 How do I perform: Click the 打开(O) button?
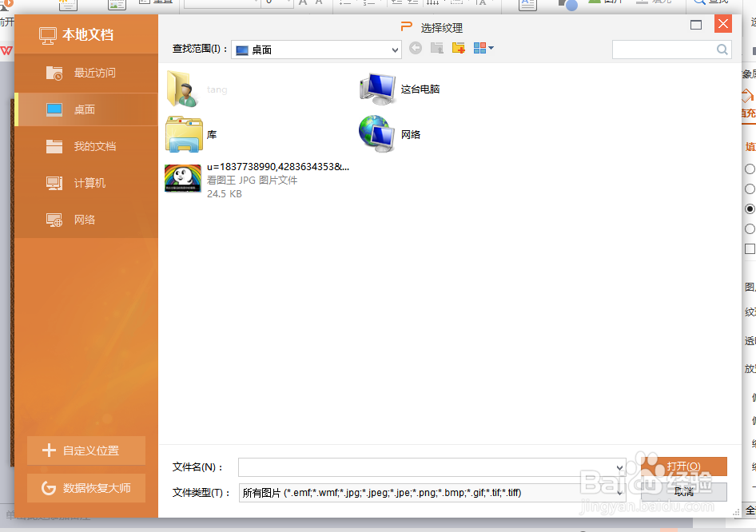684,466
